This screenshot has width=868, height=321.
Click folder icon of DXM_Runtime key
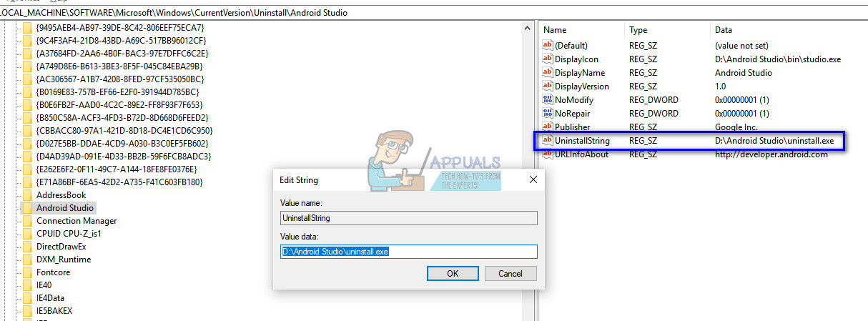click(28, 260)
